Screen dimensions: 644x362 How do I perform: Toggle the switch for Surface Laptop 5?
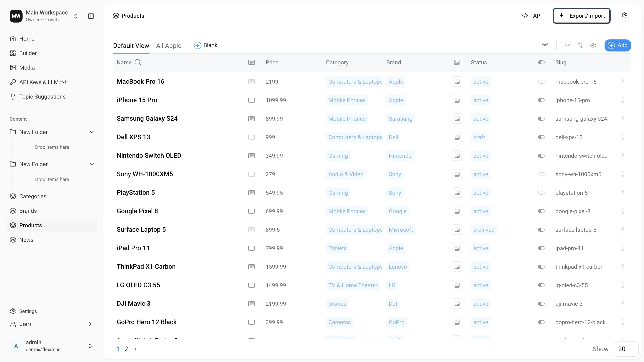[541, 230]
